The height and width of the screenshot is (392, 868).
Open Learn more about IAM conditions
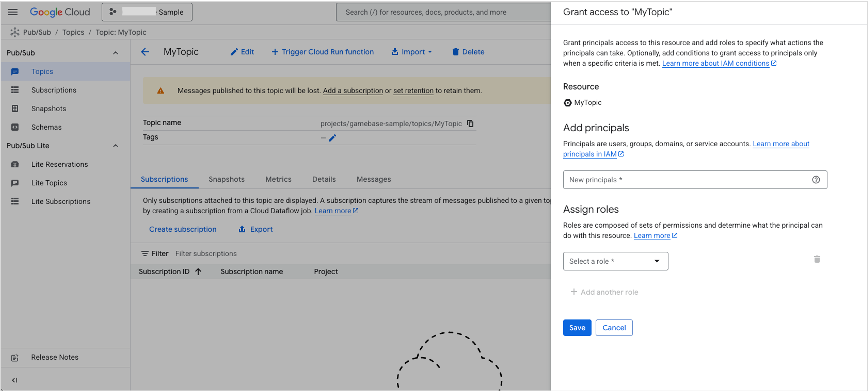(719, 63)
